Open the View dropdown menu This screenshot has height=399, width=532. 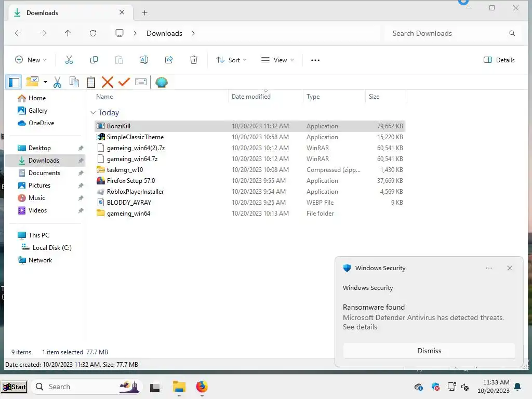277,60
